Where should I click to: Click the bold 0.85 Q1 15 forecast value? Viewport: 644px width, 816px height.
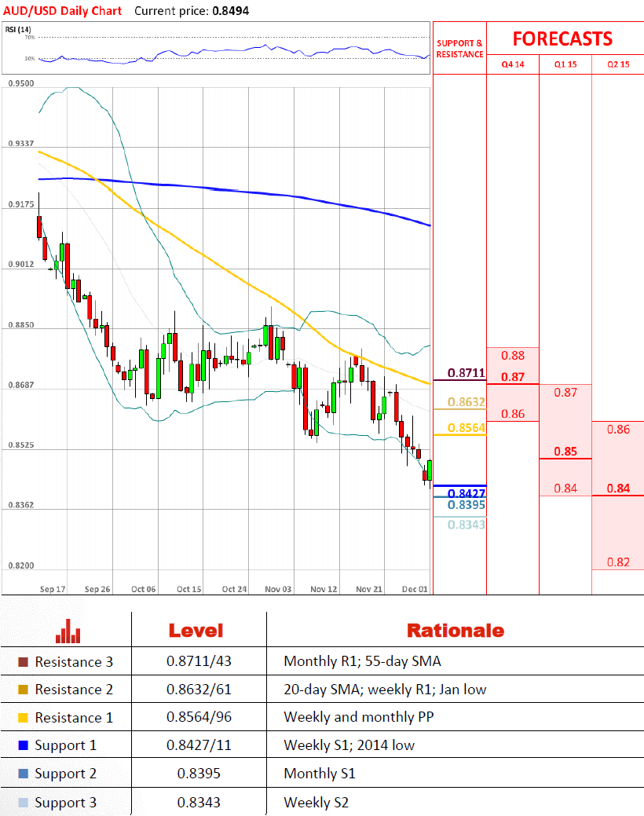[565, 452]
